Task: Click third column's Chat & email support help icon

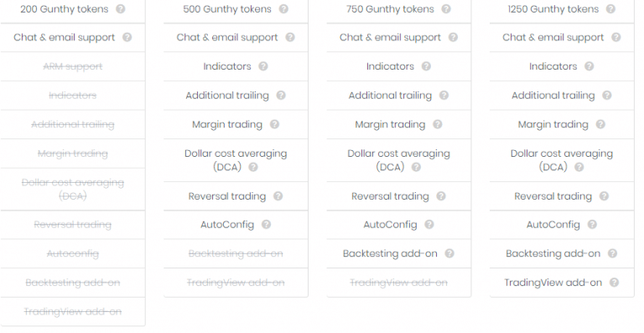Action: point(453,37)
